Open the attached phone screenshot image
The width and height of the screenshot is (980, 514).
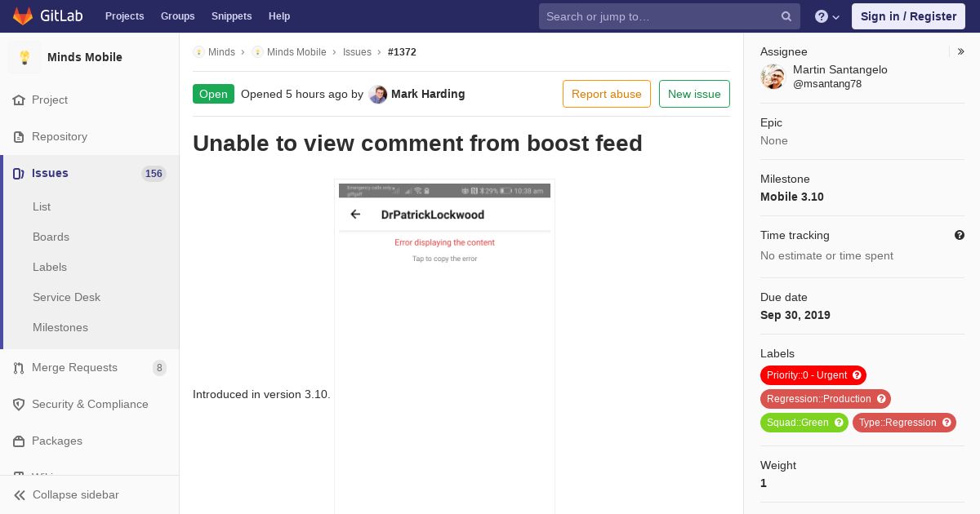tap(444, 347)
